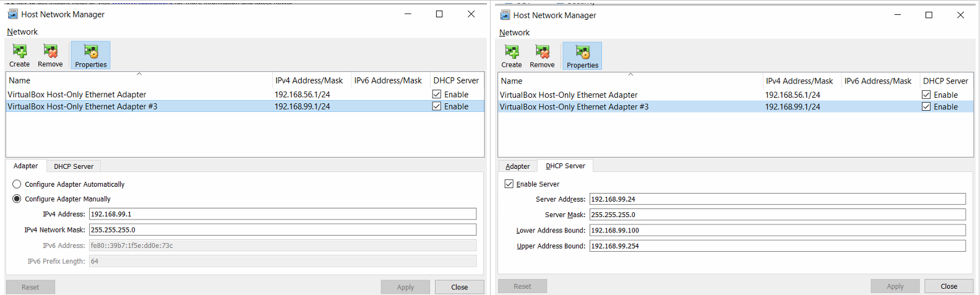Click the Server Address field

(x=778, y=199)
